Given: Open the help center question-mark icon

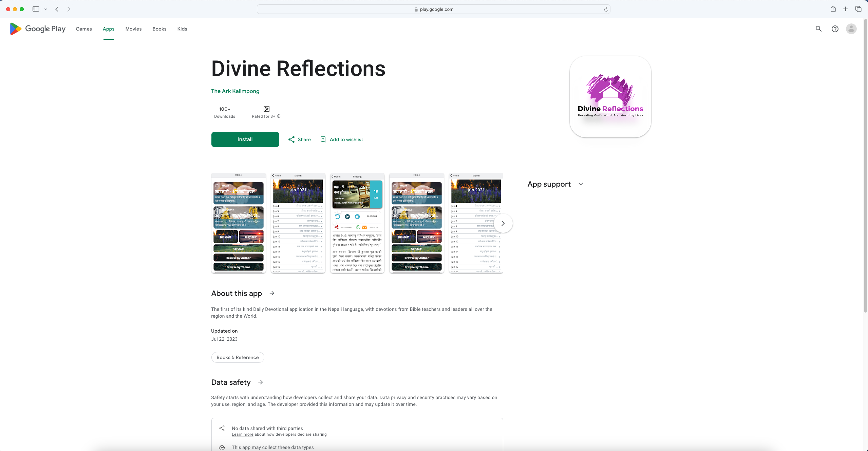Looking at the screenshot, I should [x=835, y=29].
